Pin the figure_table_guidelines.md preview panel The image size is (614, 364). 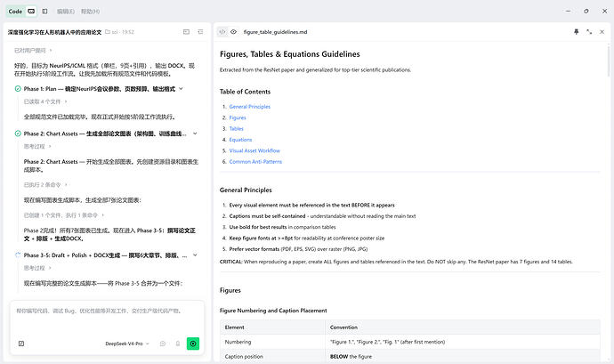(576, 32)
